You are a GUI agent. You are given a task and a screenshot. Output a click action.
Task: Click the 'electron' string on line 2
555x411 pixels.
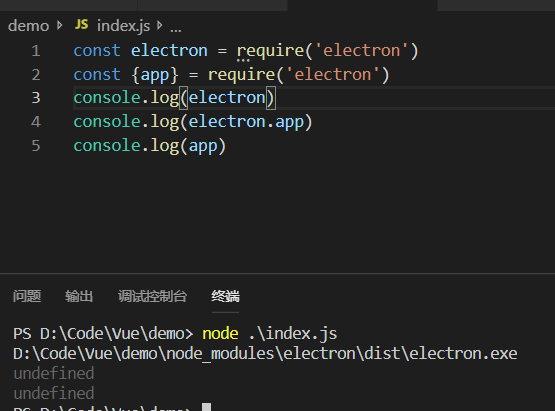point(332,75)
